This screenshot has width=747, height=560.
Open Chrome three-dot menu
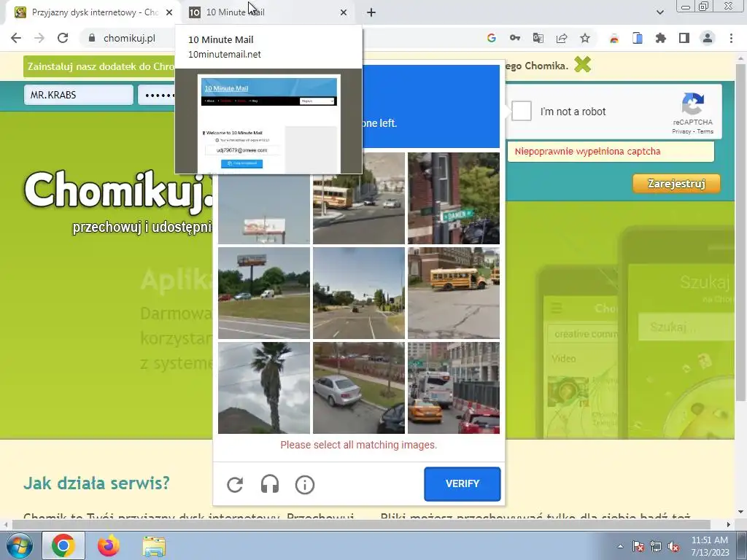pyautogui.click(x=731, y=38)
